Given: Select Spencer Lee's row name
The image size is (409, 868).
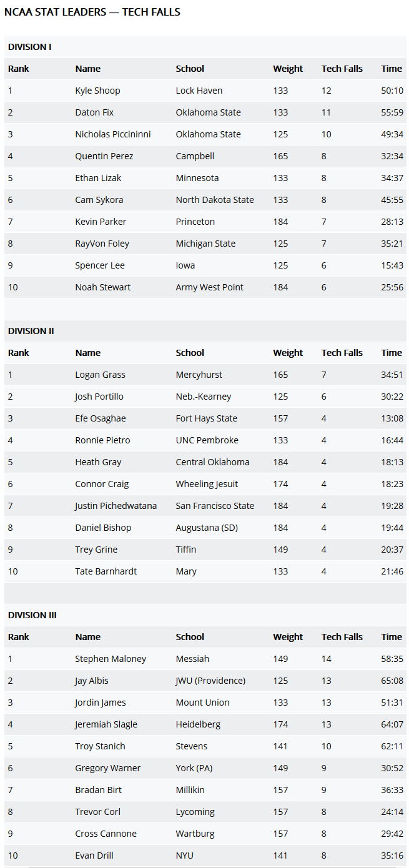Looking at the screenshot, I should tap(100, 265).
